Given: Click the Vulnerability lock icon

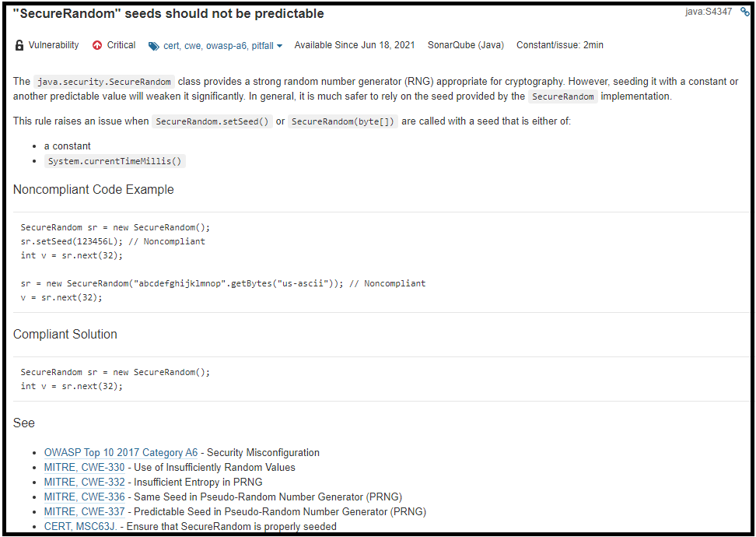Looking at the screenshot, I should click(19, 45).
